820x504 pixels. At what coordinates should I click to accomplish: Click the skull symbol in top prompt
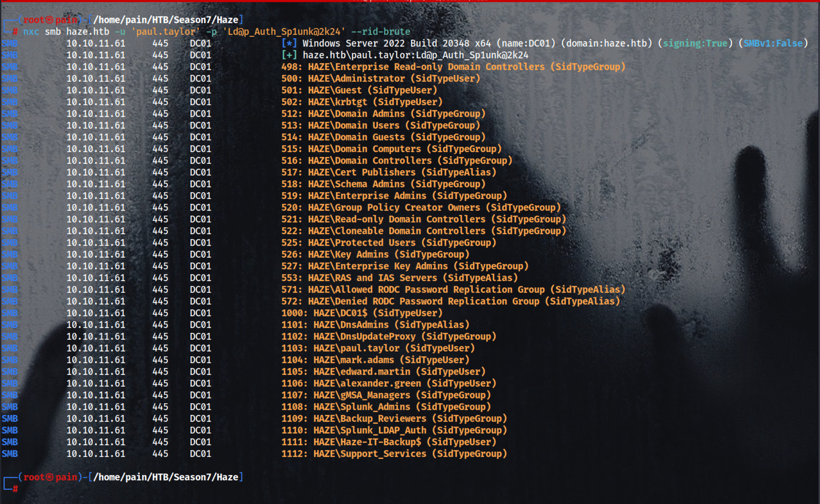click(x=50, y=20)
